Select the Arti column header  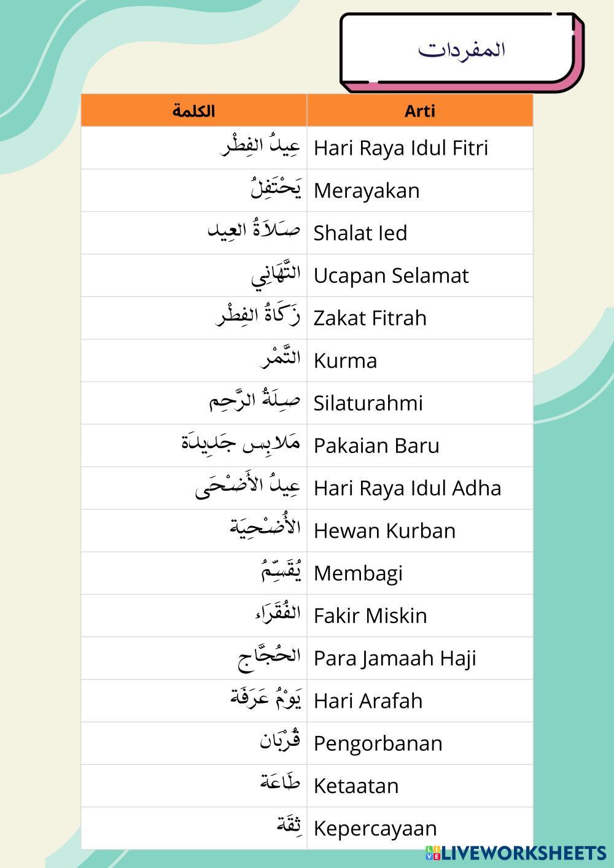(x=420, y=111)
